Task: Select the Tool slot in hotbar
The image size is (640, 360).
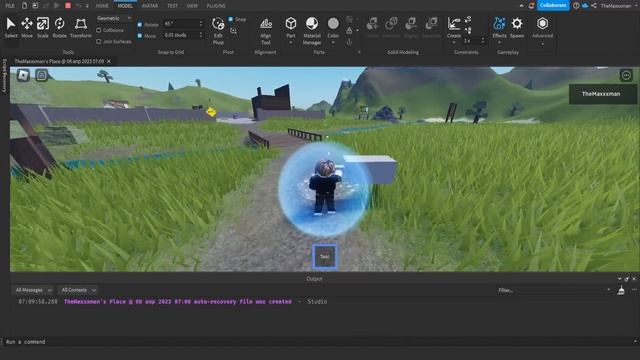Action: tap(324, 256)
